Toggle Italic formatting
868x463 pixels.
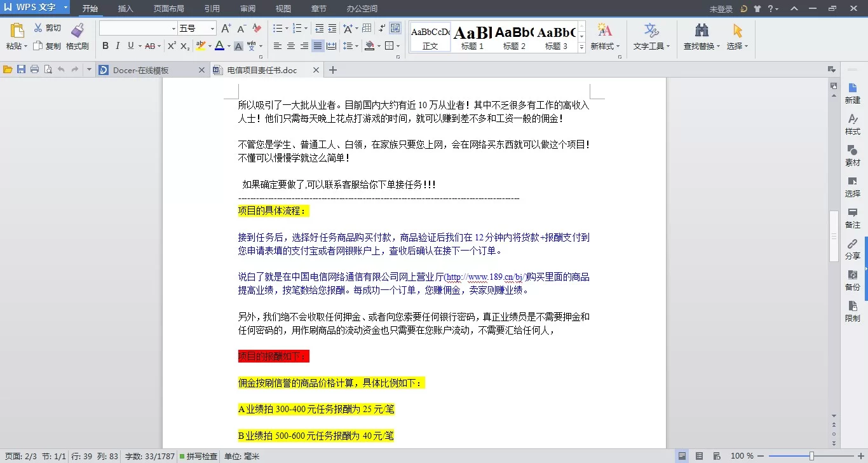coord(118,46)
